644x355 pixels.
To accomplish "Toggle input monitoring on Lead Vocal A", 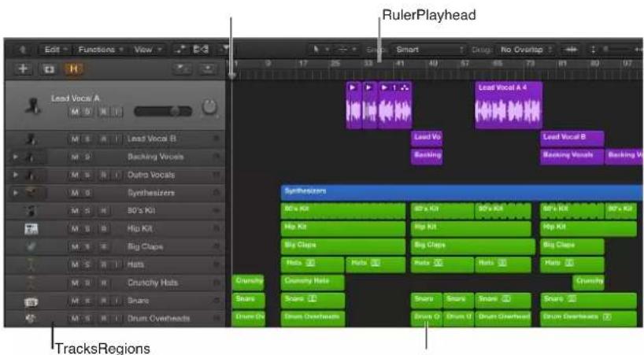I will [117, 112].
